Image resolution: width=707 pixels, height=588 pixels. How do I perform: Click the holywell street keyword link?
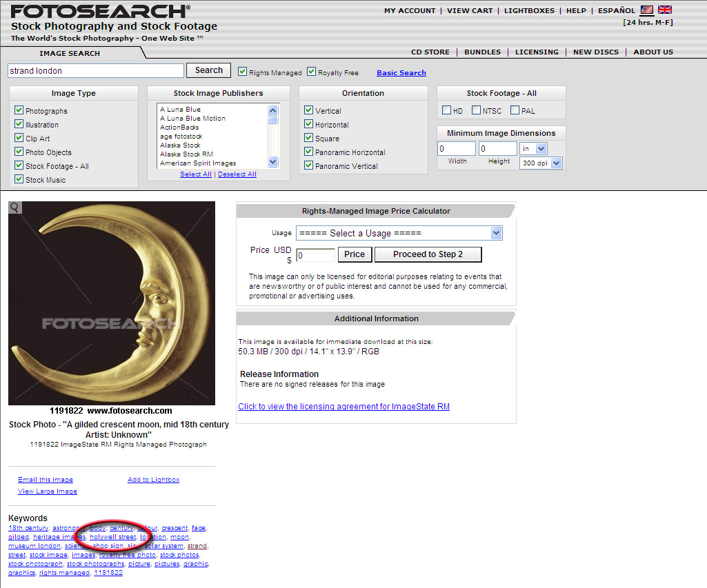point(112,536)
